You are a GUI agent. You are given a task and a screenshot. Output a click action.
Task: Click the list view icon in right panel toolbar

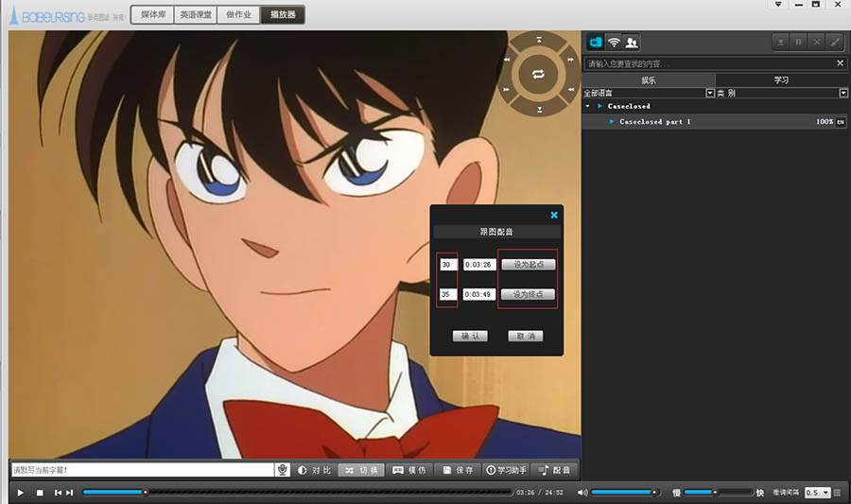(780, 42)
